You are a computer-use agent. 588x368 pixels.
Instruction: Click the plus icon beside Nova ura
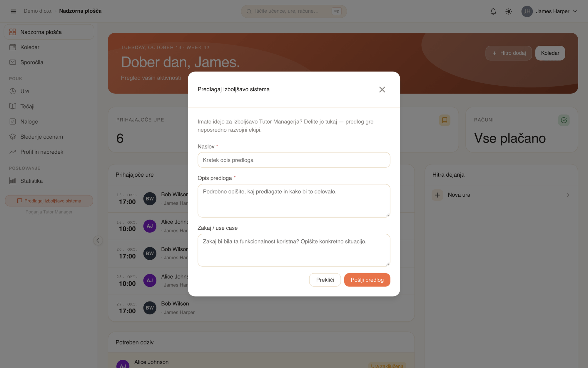coord(437,195)
